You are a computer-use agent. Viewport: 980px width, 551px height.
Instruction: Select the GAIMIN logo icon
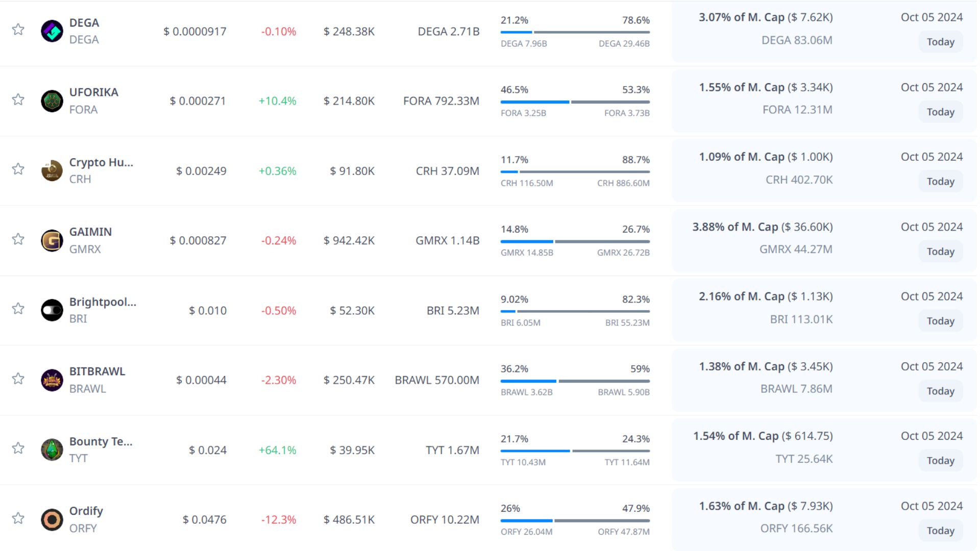click(x=52, y=240)
